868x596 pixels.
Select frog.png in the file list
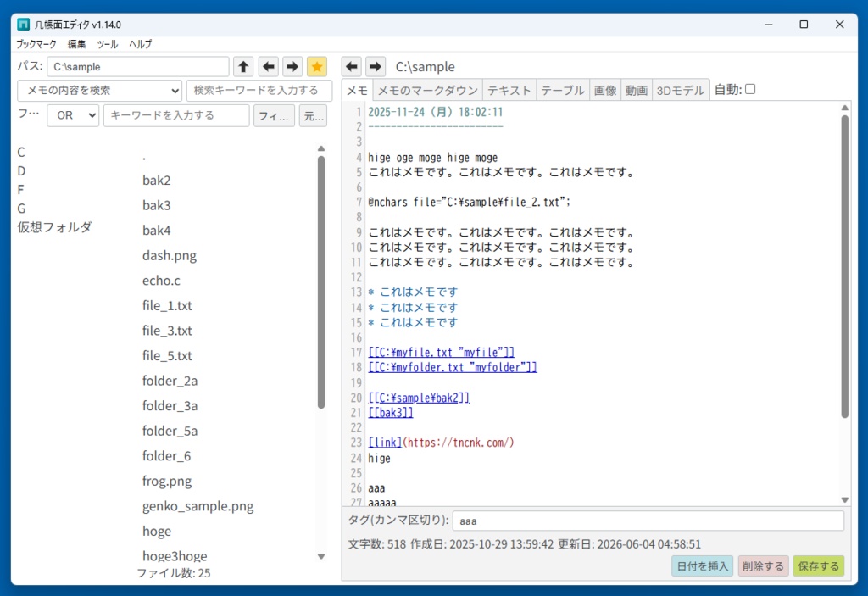[167, 482]
